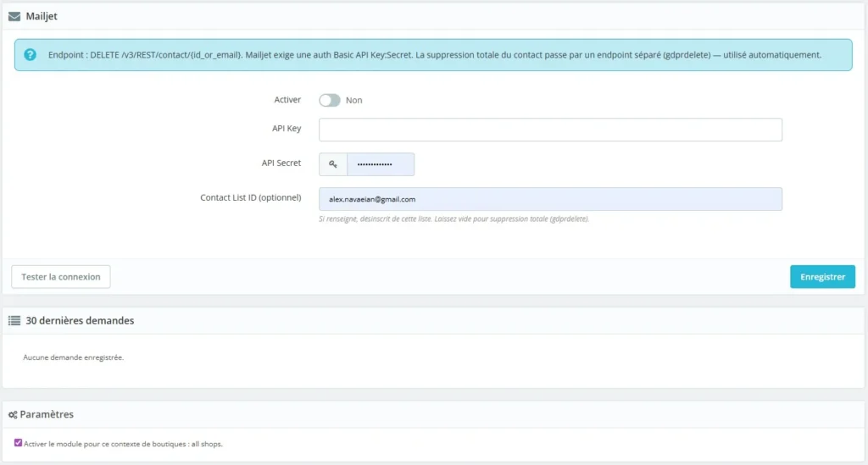Click the Tester la connexion button
Screen dimensions: 868x465
click(x=61, y=276)
